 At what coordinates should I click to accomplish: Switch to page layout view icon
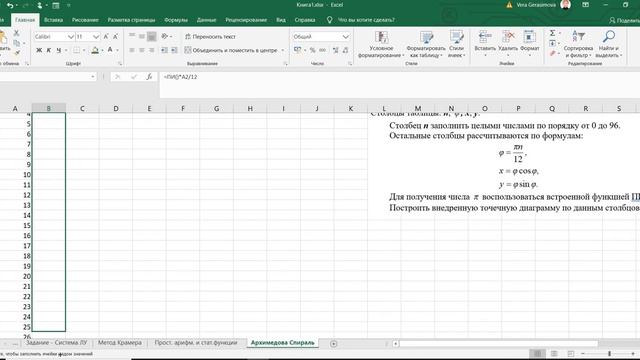coord(554,353)
